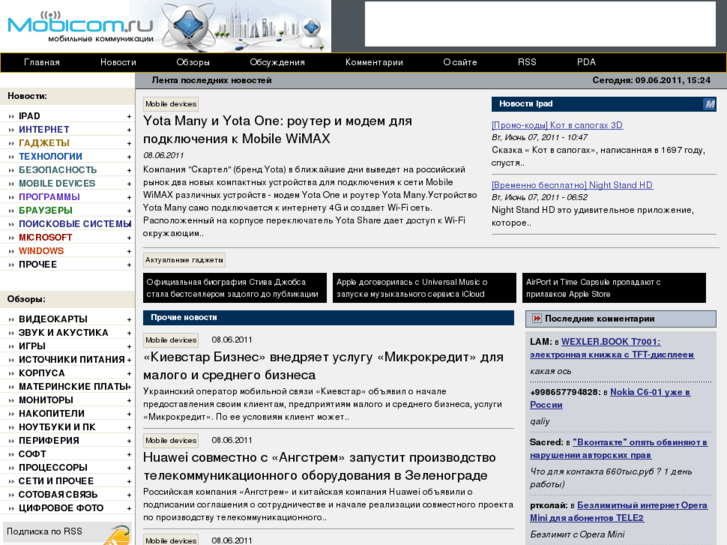Open Обсуждения in the navigation bar
The image size is (727, 545).
[x=277, y=62]
